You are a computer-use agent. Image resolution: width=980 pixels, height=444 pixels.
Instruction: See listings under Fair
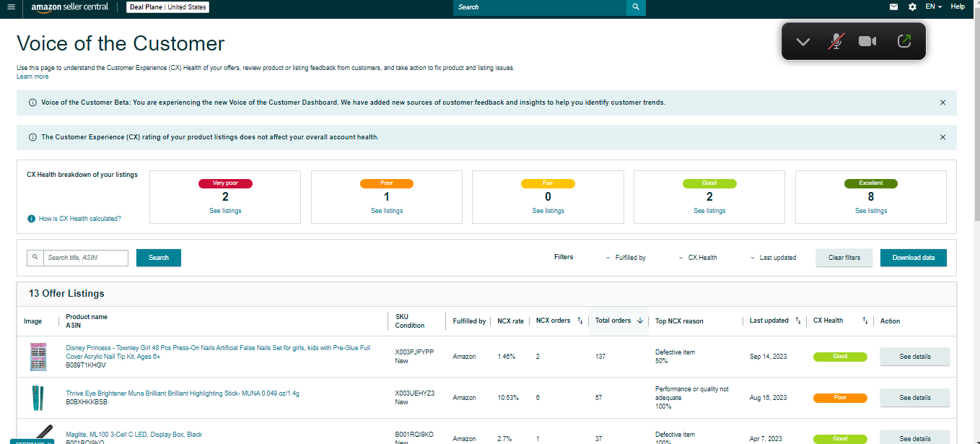click(x=548, y=211)
